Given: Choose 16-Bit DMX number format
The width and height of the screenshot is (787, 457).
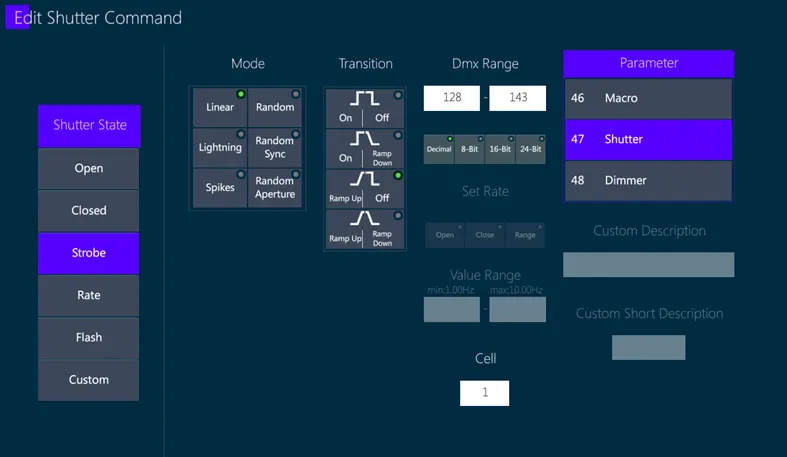Looking at the screenshot, I should click(500, 149).
